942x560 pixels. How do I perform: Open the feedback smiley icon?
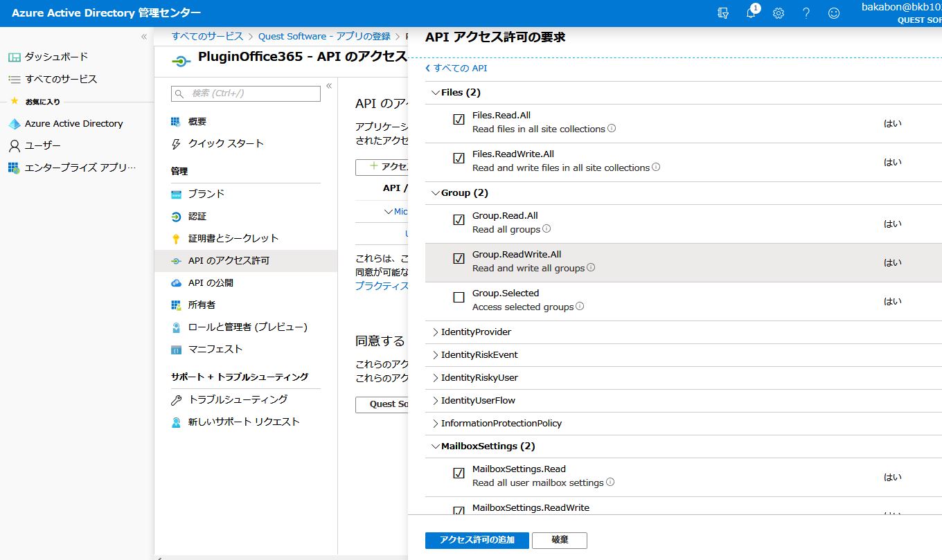pyautogui.click(x=834, y=13)
